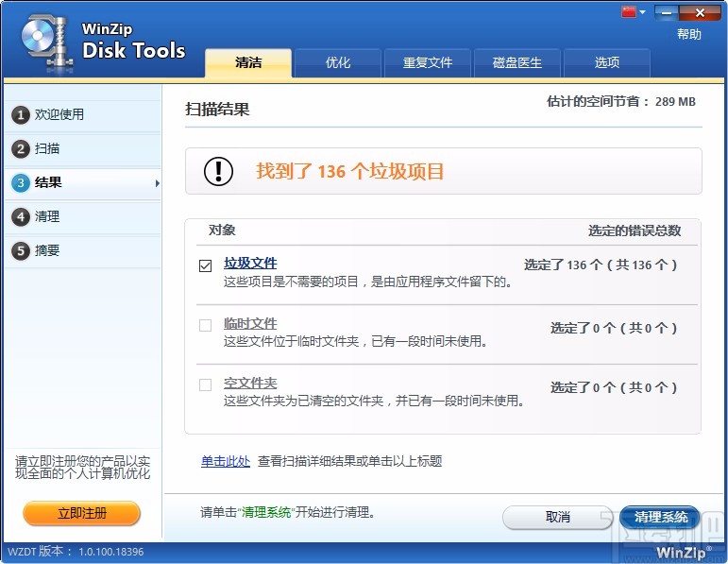Click the 选定的错误总数 column header
This screenshot has width=728, height=564.
coord(635,231)
